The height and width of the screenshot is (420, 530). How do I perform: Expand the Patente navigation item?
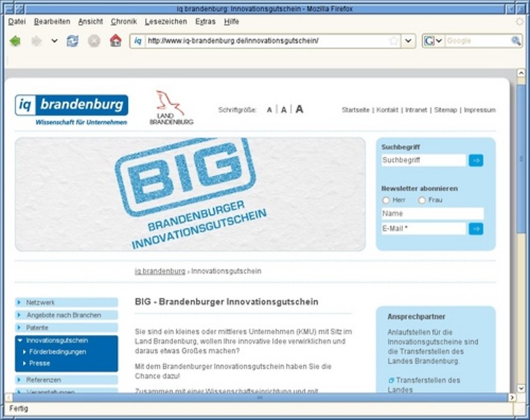[67, 328]
